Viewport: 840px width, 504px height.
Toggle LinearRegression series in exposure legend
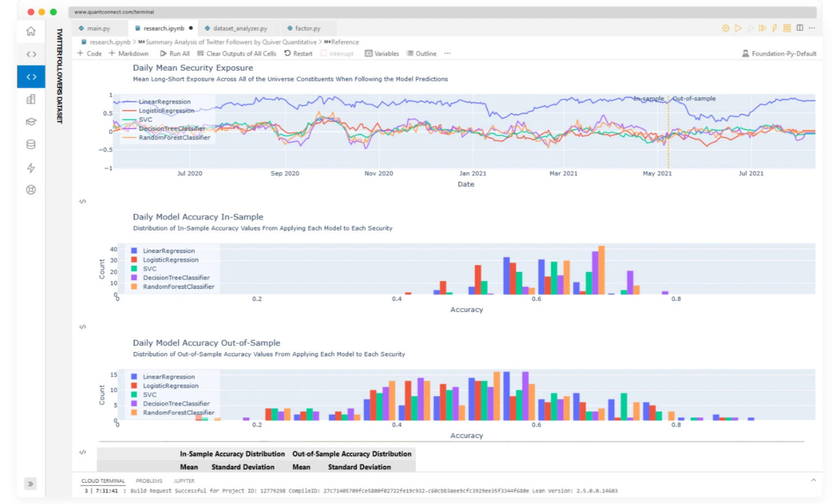tap(164, 102)
